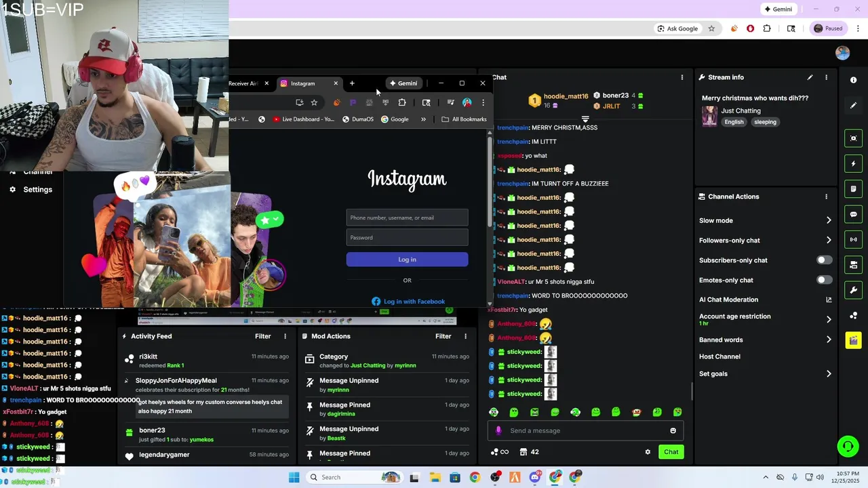Toggle Subscribers-only chat switch
This screenshot has height=488, width=868.
click(824, 260)
